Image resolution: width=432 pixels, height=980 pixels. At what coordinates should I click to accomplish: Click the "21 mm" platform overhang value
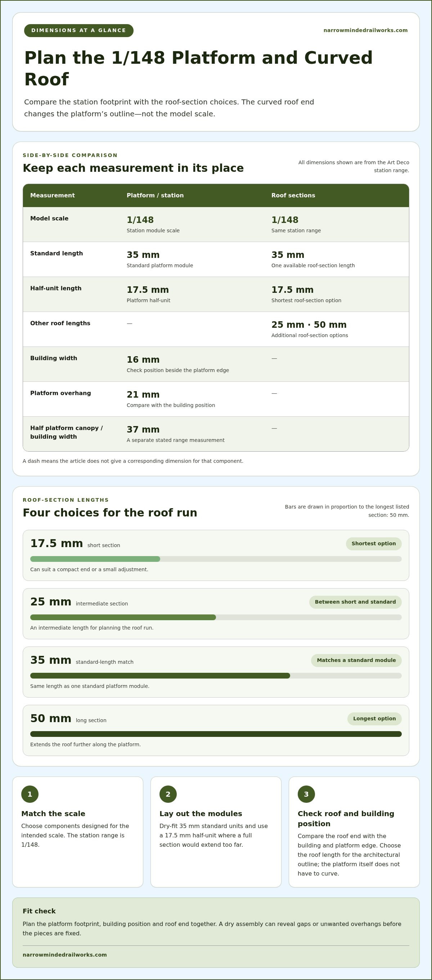point(143,394)
